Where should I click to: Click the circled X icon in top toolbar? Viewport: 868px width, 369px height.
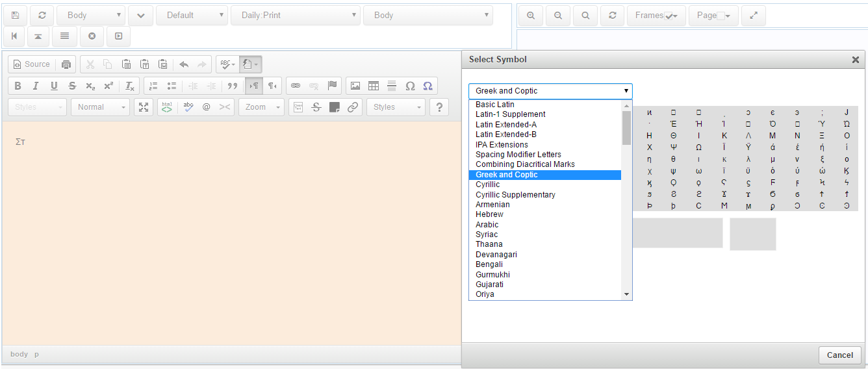(92, 36)
